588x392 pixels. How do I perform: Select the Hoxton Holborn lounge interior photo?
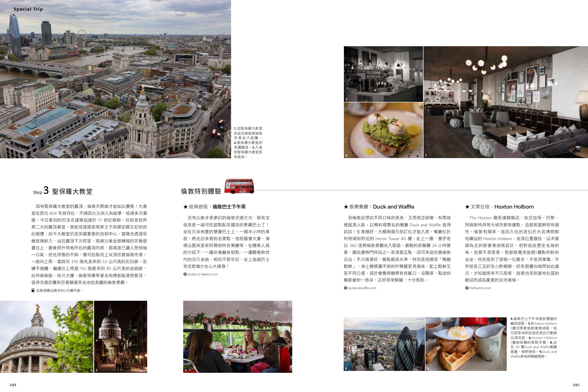click(506, 102)
